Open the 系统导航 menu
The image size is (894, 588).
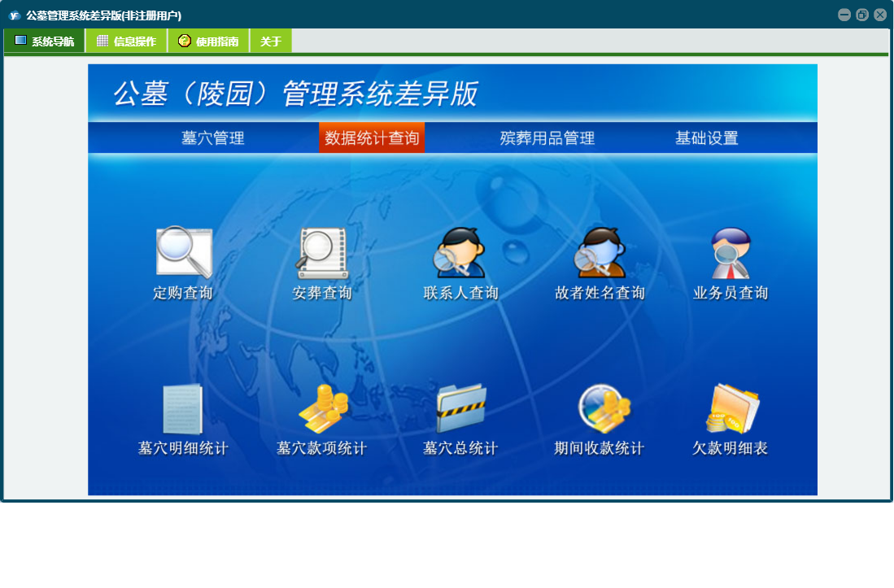45,41
